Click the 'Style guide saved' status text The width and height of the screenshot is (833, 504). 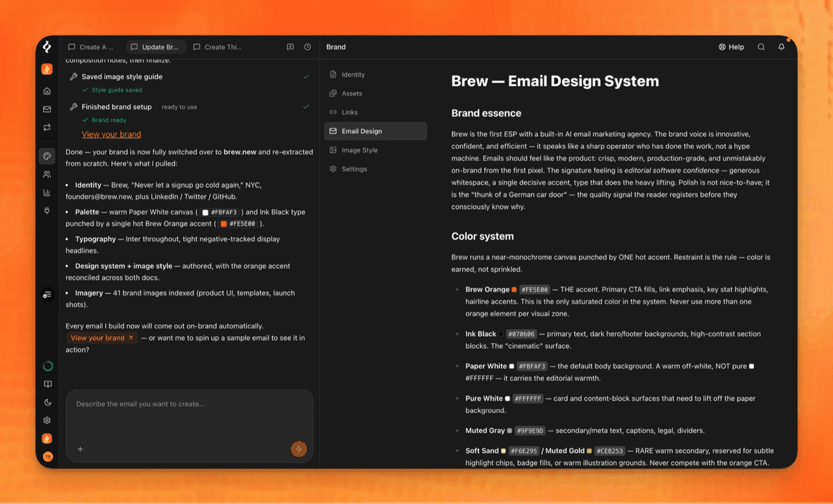tap(117, 90)
